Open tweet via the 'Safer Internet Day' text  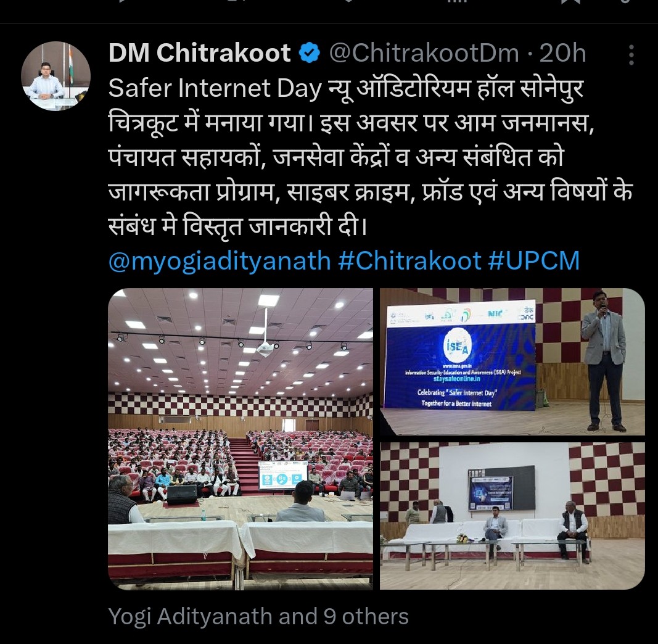pos(215,89)
